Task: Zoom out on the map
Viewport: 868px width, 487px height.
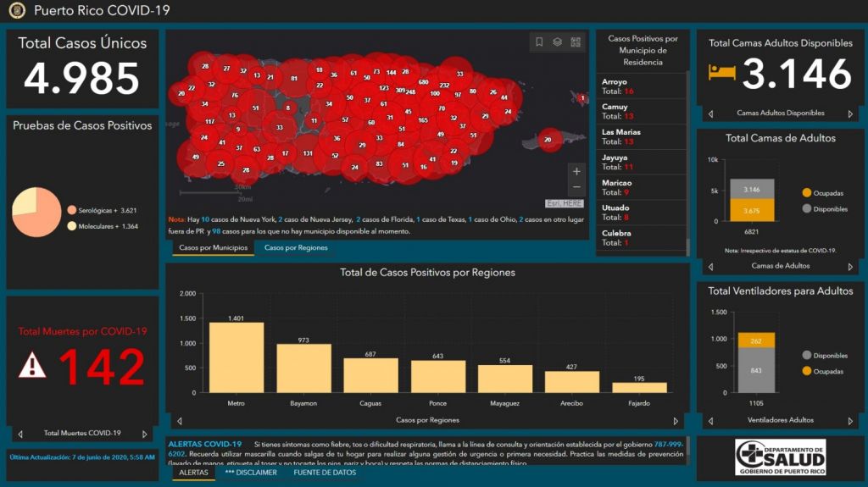Action: (576, 187)
